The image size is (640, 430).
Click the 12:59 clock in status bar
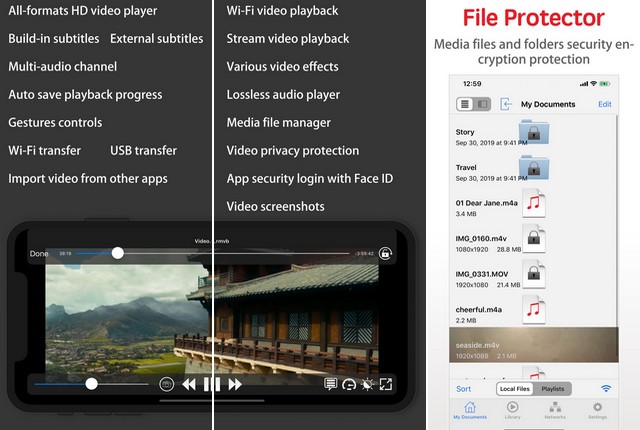tap(472, 84)
